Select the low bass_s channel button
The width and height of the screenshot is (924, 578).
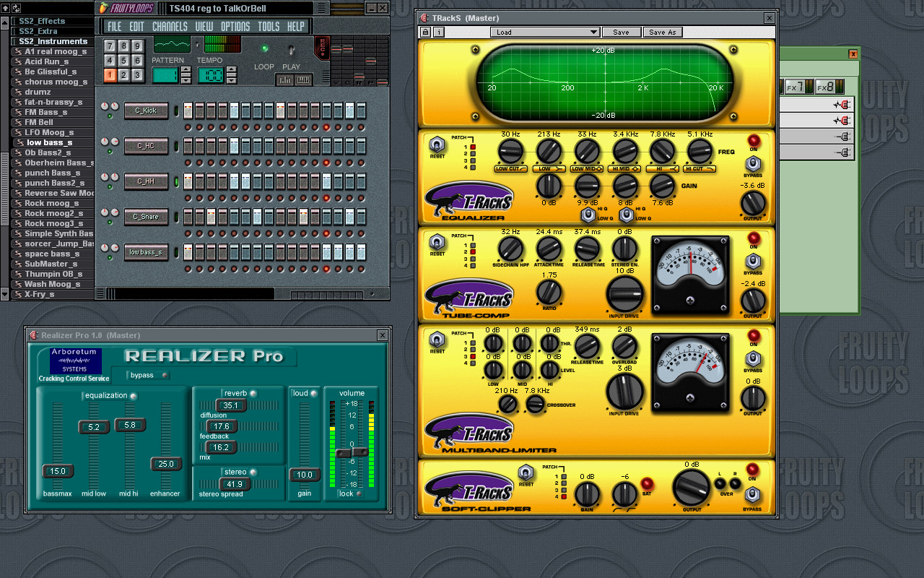click(146, 252)
